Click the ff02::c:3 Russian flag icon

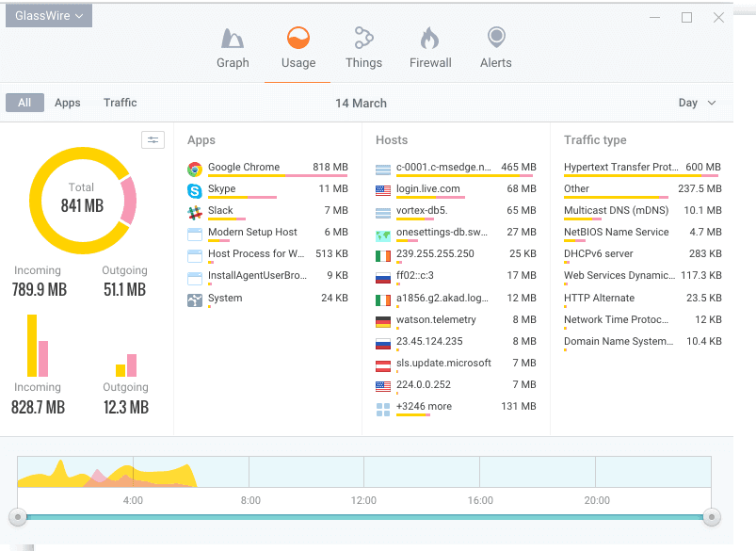pos(383,279)
